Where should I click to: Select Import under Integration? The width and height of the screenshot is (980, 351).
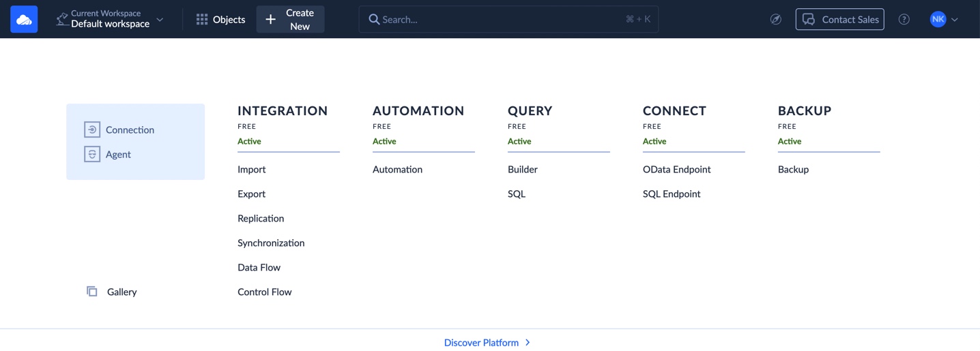tap(252, 169)
